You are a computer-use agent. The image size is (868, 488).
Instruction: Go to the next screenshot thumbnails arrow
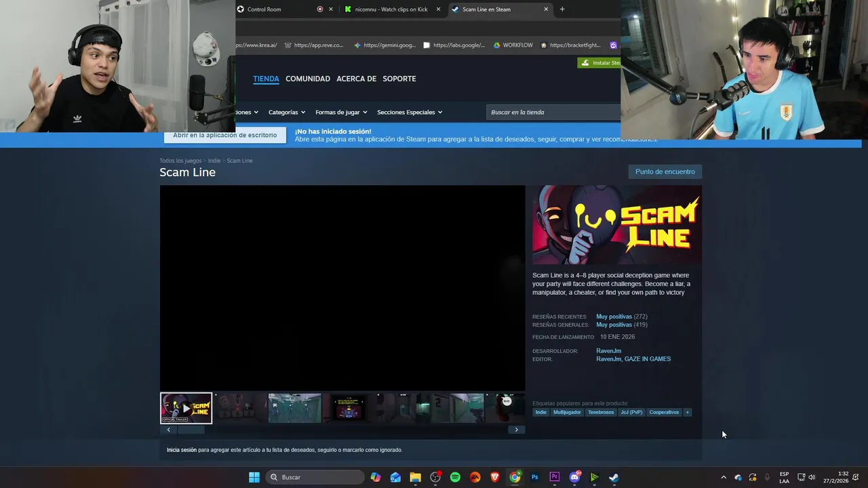[516, 430]
